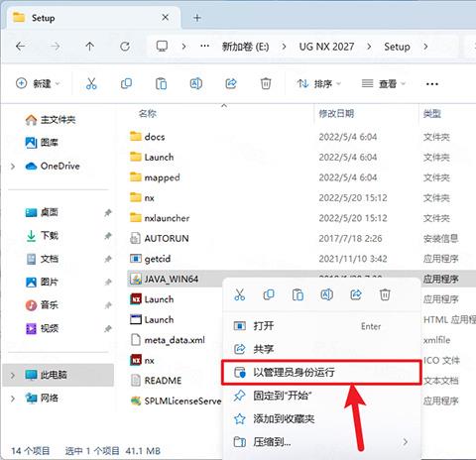Open 视频 in the sidebar

42,328
